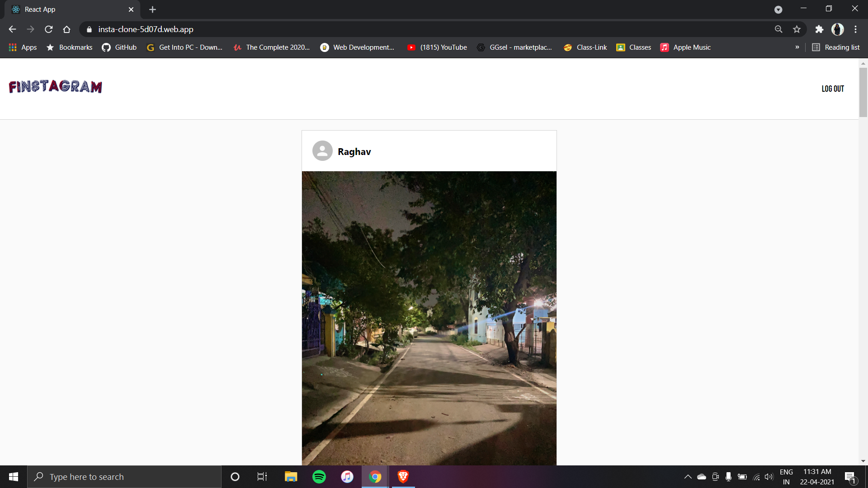Image resolution: width=868 pixels, height=488 pixels.
Task: Click the LOG OUT button
Action: (833, 88)
